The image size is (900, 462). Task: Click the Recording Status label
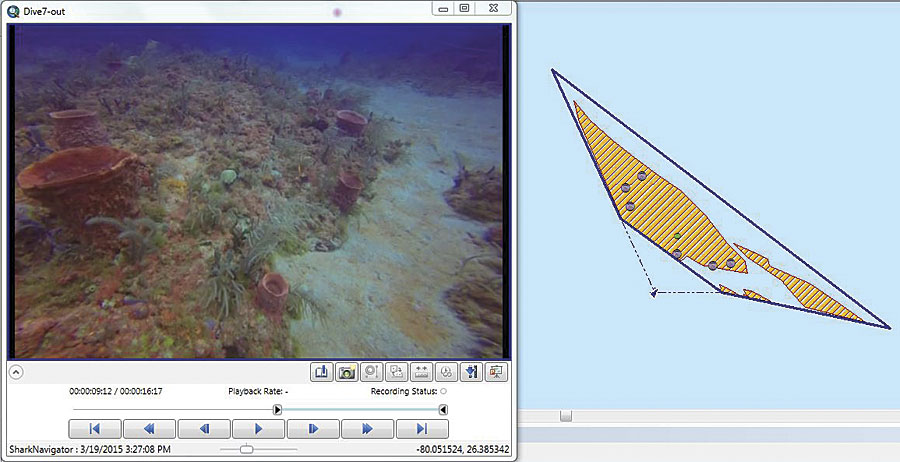404,391
